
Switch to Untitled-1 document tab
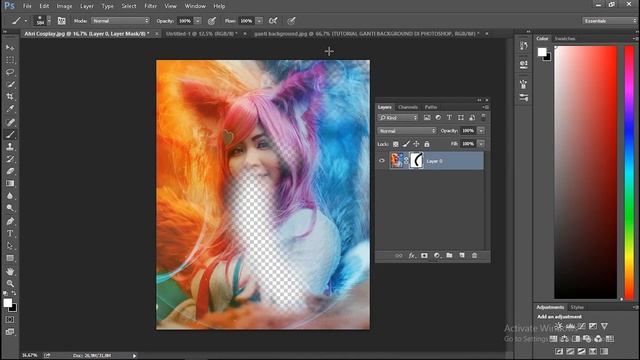pos(201,34)
